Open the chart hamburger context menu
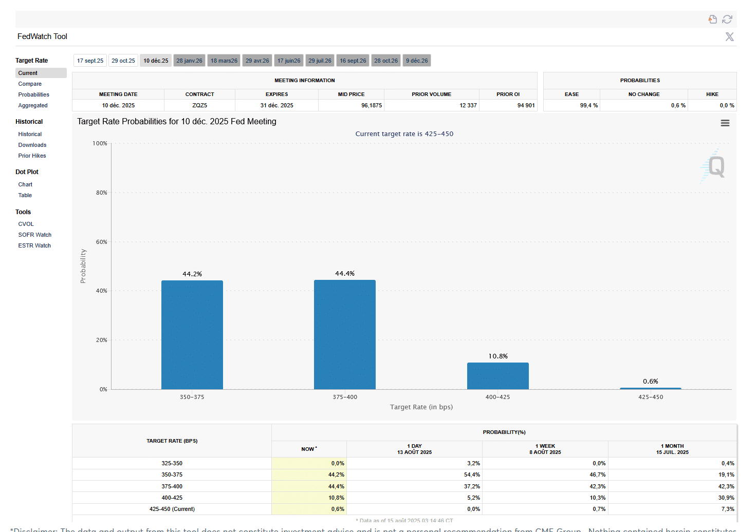The height and width of the screenshot is (532, 756). coord(725,123)
